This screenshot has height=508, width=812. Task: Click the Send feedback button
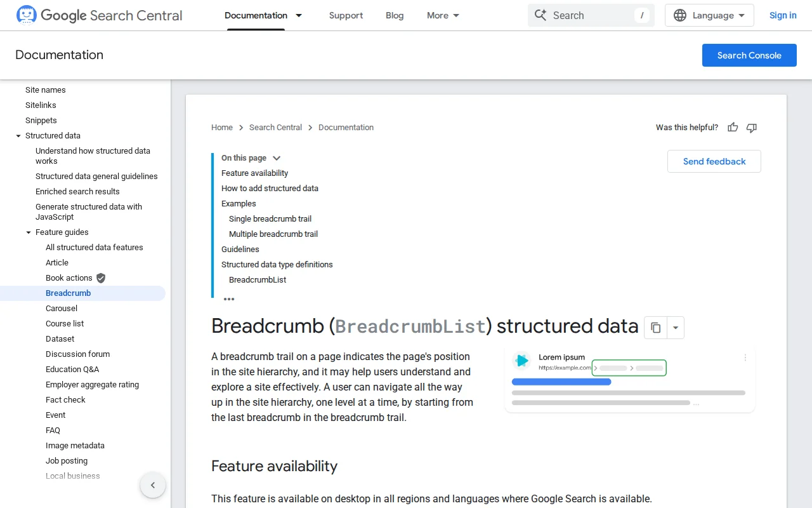(714, 161)
